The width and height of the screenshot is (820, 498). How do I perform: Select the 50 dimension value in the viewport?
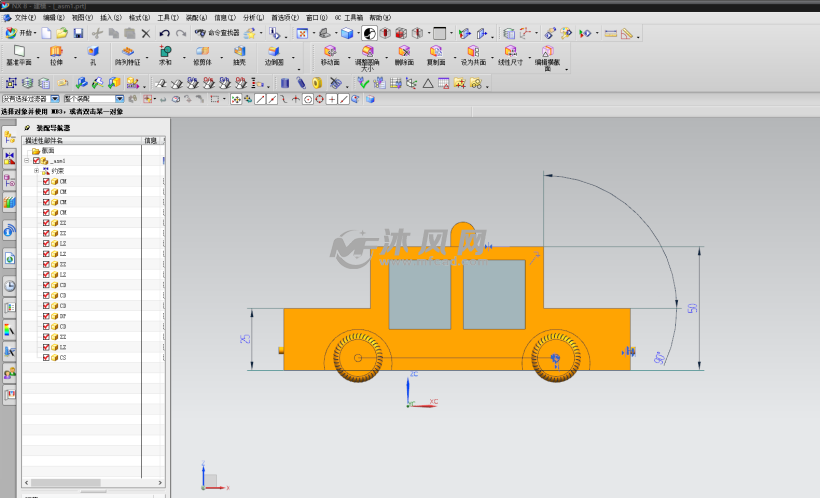point(692,309)
